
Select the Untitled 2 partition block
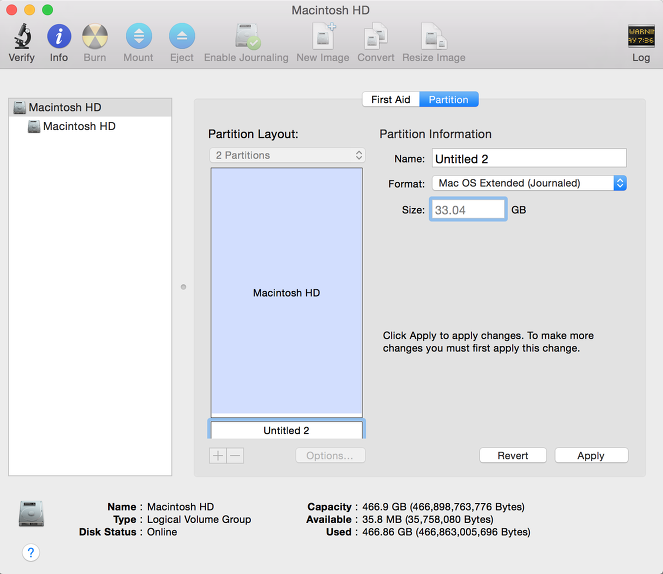tap(287, 429)
